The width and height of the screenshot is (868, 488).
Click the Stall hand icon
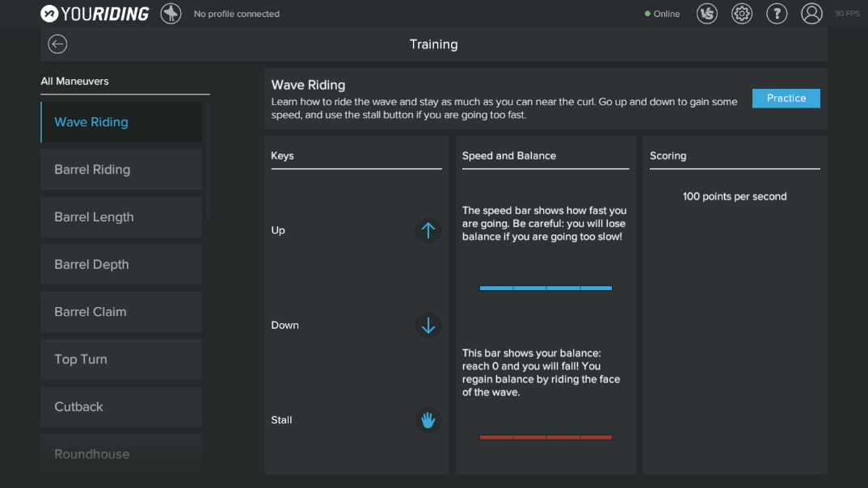coord(428,420)
